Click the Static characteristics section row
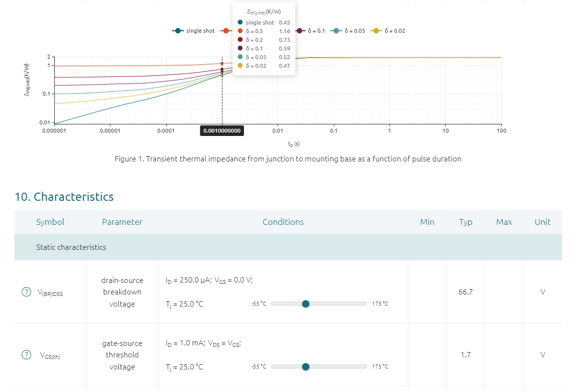 click(x=71, y=247)
